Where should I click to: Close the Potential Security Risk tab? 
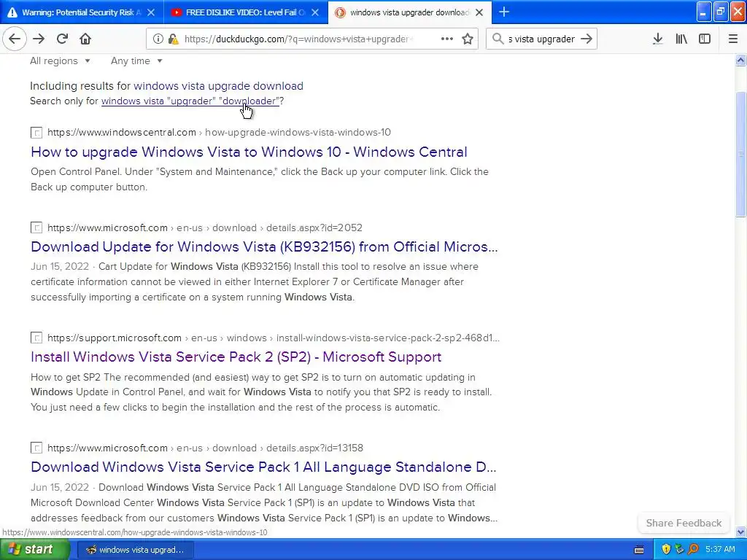point(151,12)
